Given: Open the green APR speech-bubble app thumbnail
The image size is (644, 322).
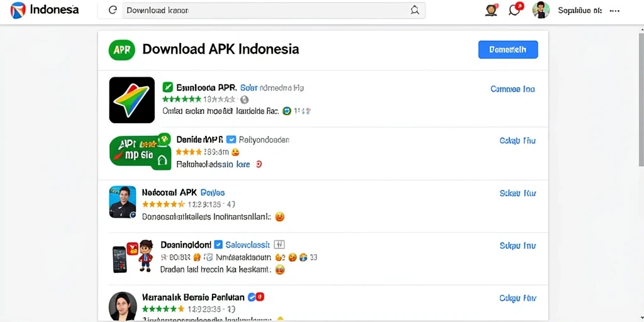Looking at the screenshot, I should 140,151.
